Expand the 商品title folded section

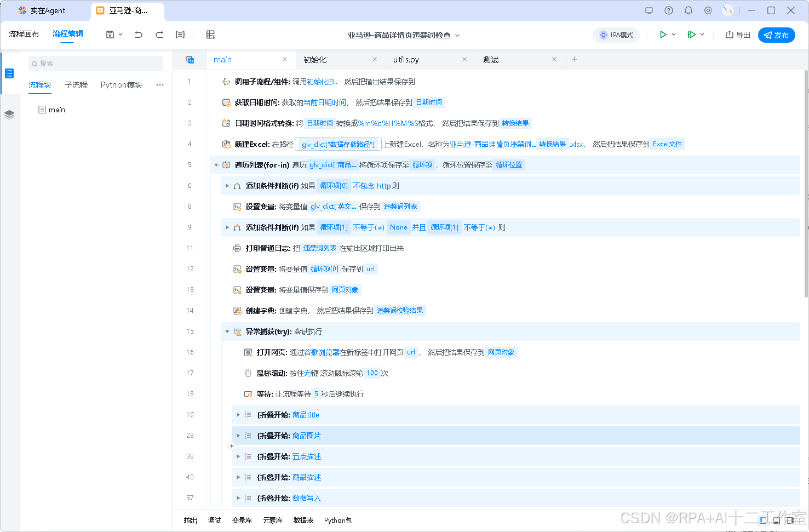point(238,415)
